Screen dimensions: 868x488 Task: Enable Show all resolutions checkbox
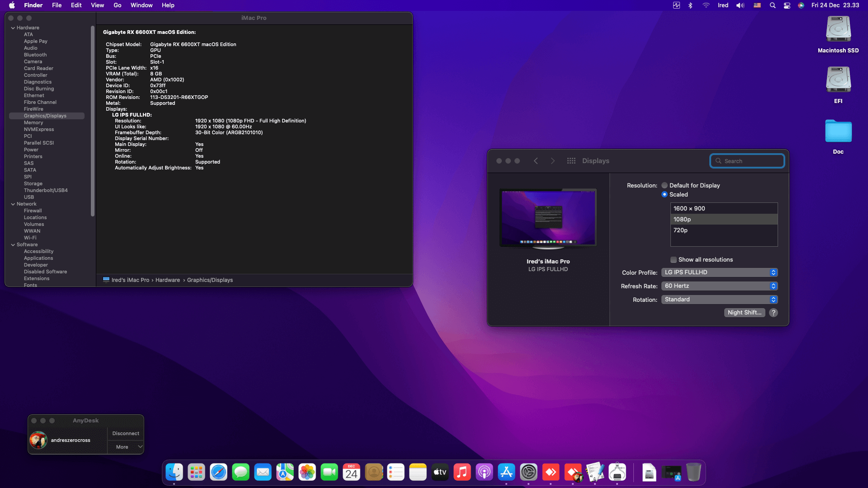pos(674,260)
